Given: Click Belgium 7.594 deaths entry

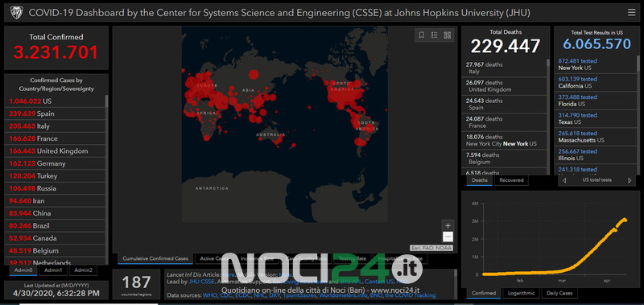Looking at the screenshot, I should 505,159.
